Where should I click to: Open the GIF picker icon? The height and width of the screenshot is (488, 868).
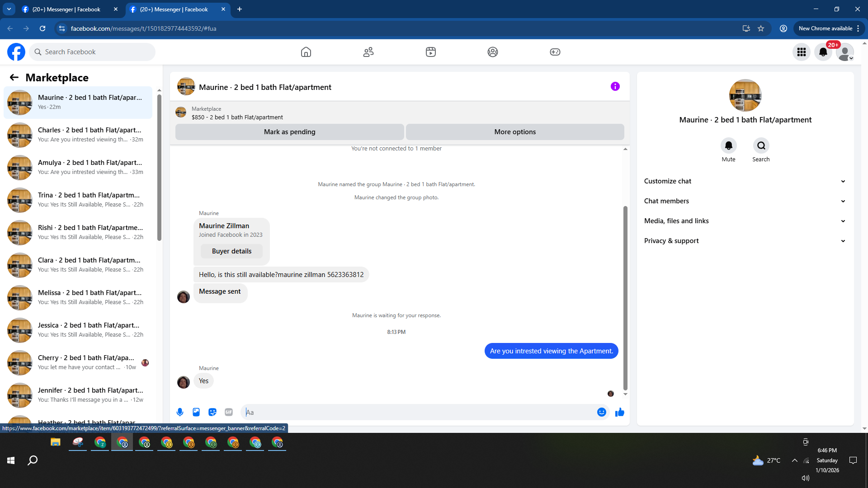coord(229,412)
